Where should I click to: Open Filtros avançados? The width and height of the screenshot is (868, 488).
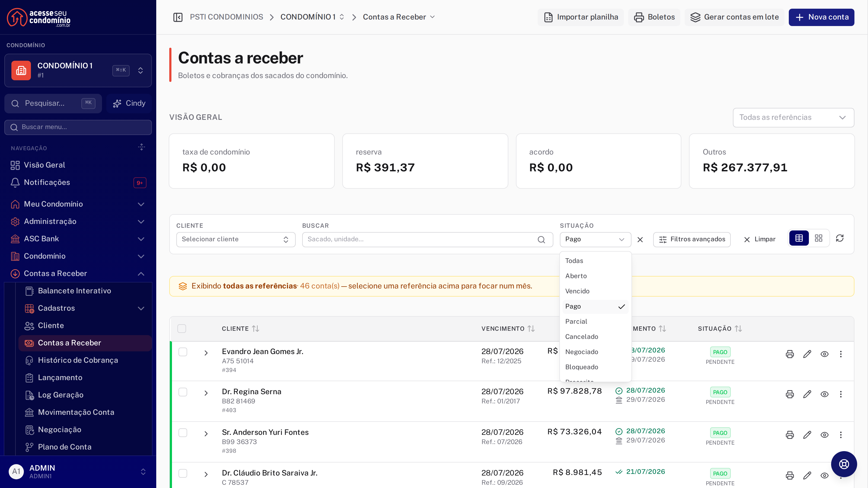692,239
